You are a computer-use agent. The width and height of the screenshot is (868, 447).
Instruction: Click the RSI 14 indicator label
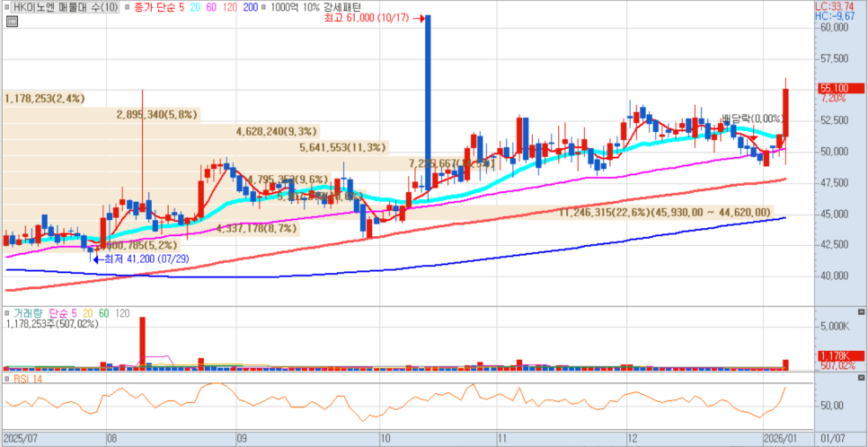pos(29,379)
